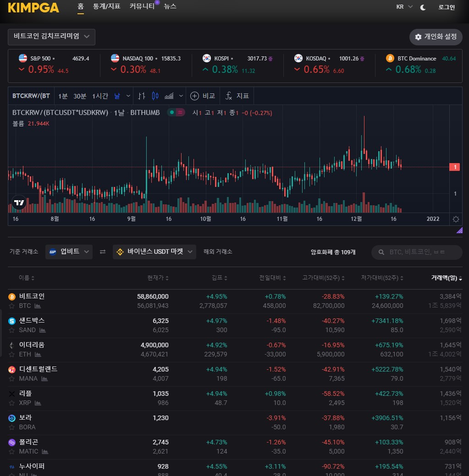Swap exchanges with the arrows icon

tap(103, 252)
